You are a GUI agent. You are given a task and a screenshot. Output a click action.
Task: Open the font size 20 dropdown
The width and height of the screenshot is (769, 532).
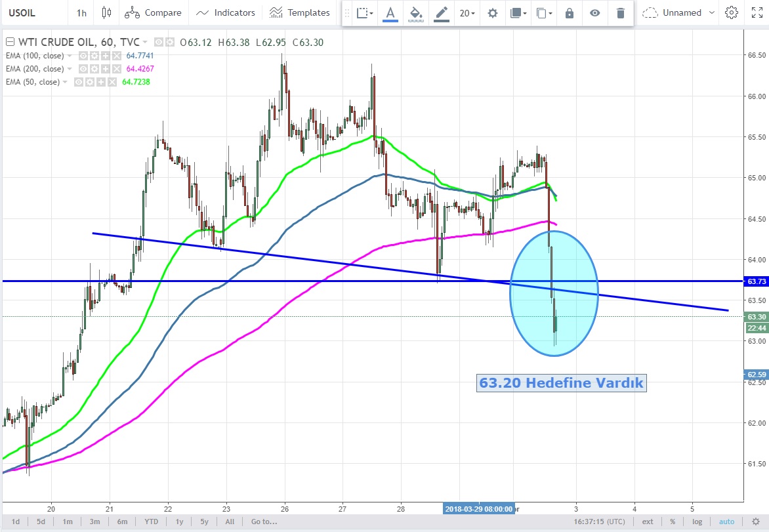click(x=467, y=12)
